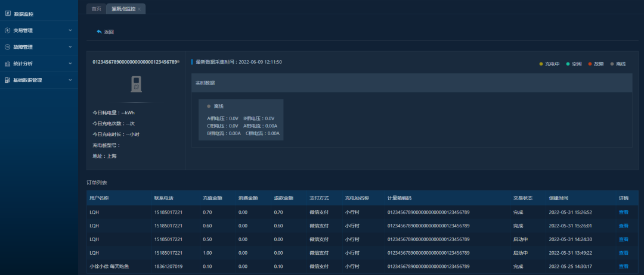Click the 退款金额 column header
Viewport: 644px width, 275px height.
283,198
